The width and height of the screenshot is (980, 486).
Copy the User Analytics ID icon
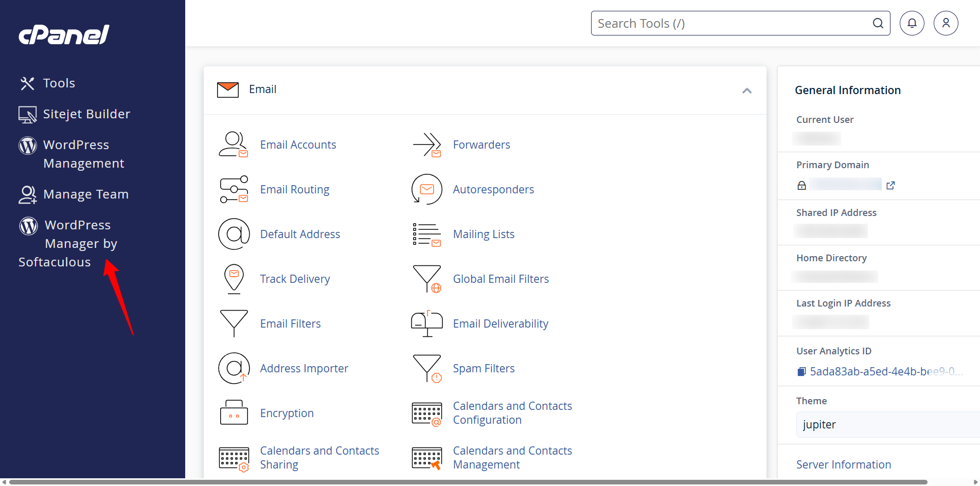[801, 371]
